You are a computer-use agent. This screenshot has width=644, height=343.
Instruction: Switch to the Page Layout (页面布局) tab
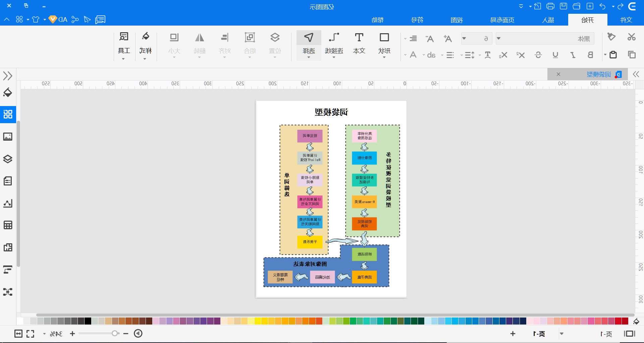[502, 20]
